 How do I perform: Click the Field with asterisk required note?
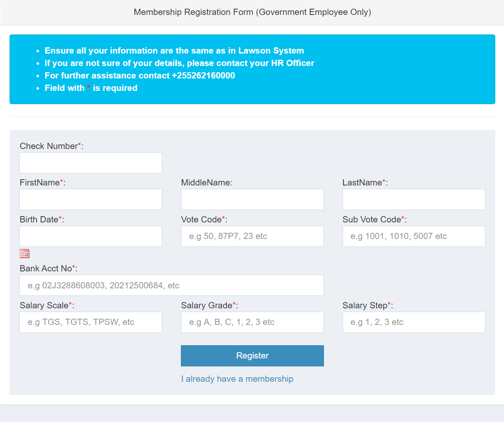pos(90,88)
